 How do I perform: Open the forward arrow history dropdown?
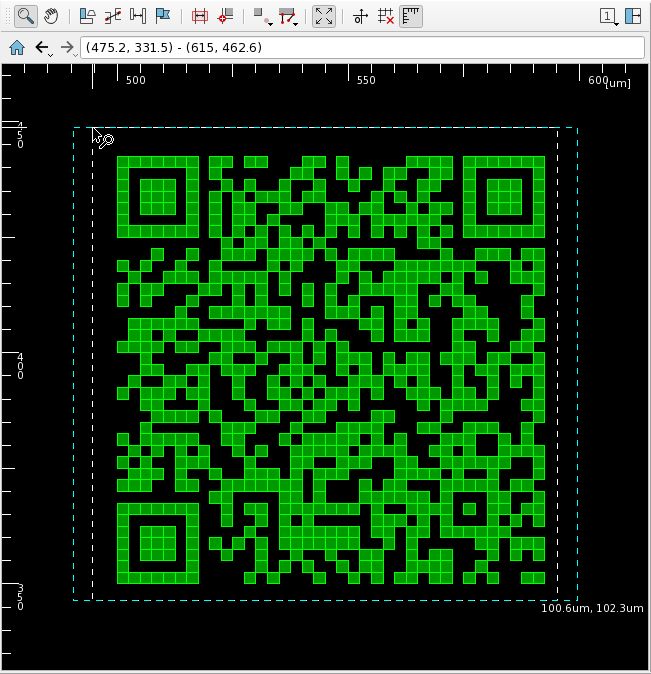tap(76, 55)
